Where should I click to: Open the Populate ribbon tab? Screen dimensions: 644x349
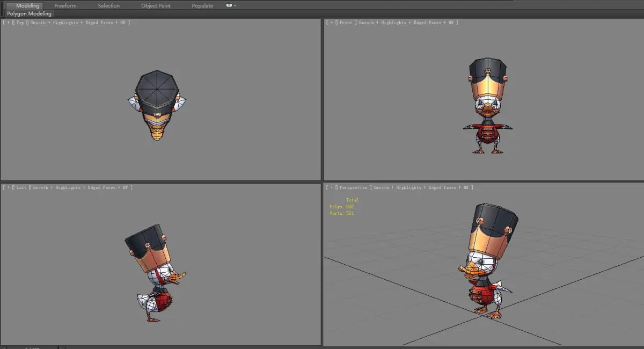pos(202,5)
